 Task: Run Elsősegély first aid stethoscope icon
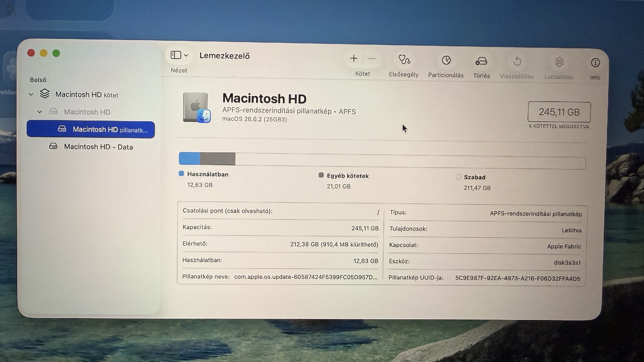404,59
